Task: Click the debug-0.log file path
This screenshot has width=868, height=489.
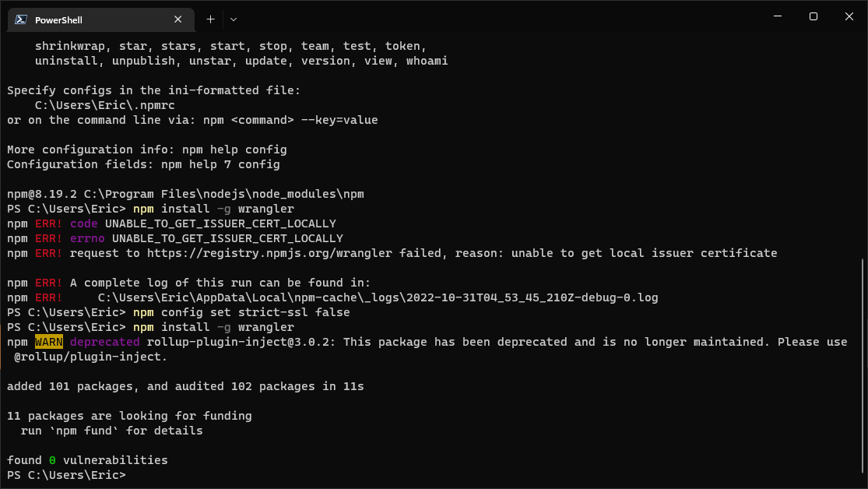Action: pyautogui.click(x=378, y=297)
